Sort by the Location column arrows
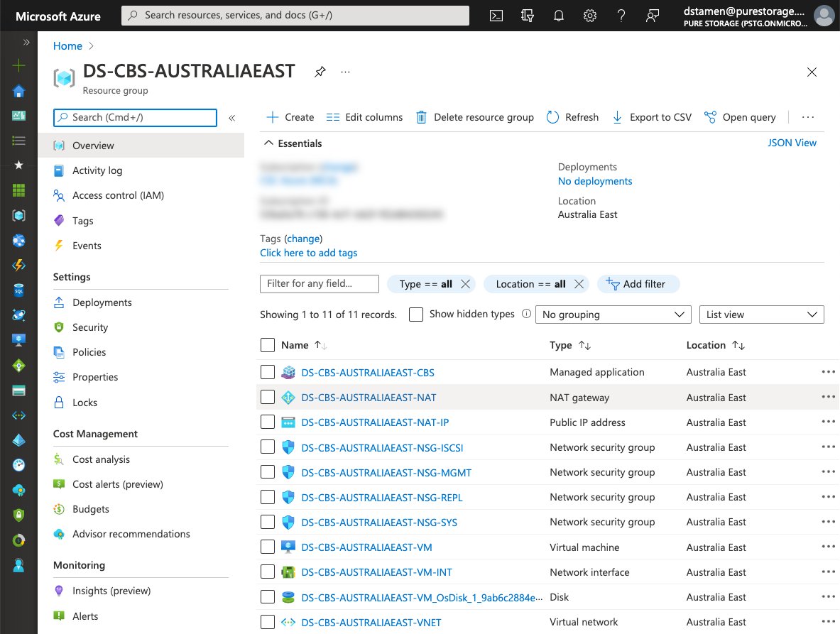Image resolution: width=840 pixels, height=634 pixels. [x=738, y=345]
